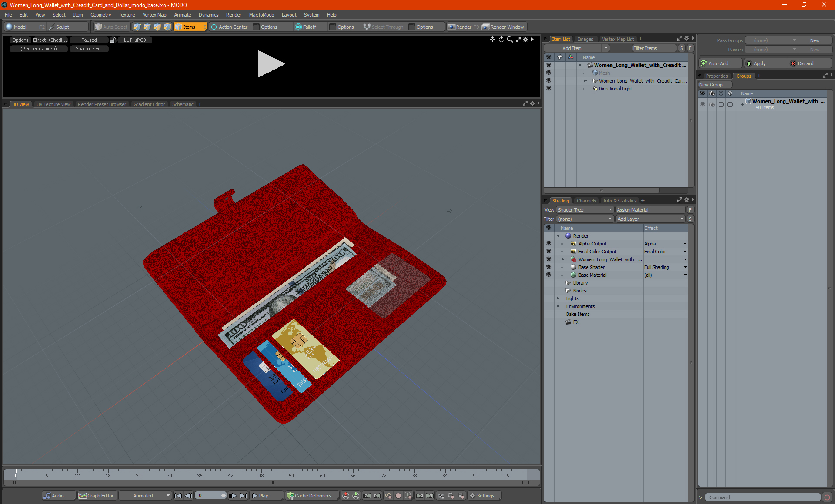
Task: Open the Render Window
Action: coord(504,27)
